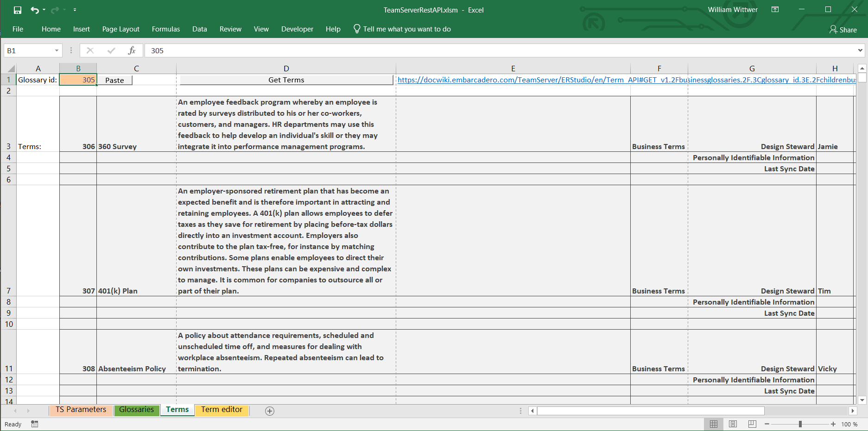Image resolution: width=868 pixels, height=431 pixels.
Task: Click the Tell me lightbulb search box
Action: point(402,29)
